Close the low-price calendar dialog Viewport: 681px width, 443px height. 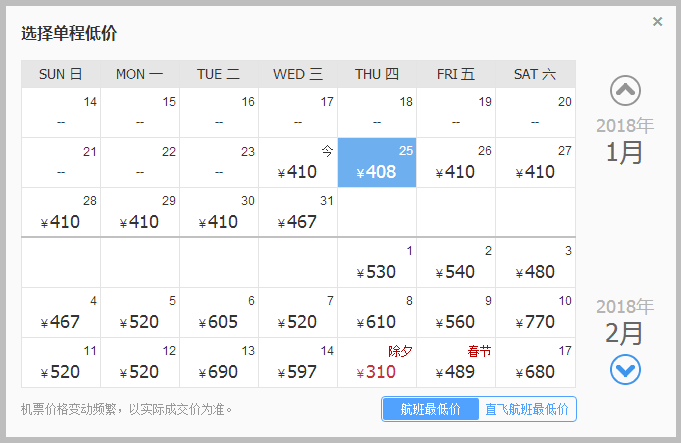click(x=657, y=21)
